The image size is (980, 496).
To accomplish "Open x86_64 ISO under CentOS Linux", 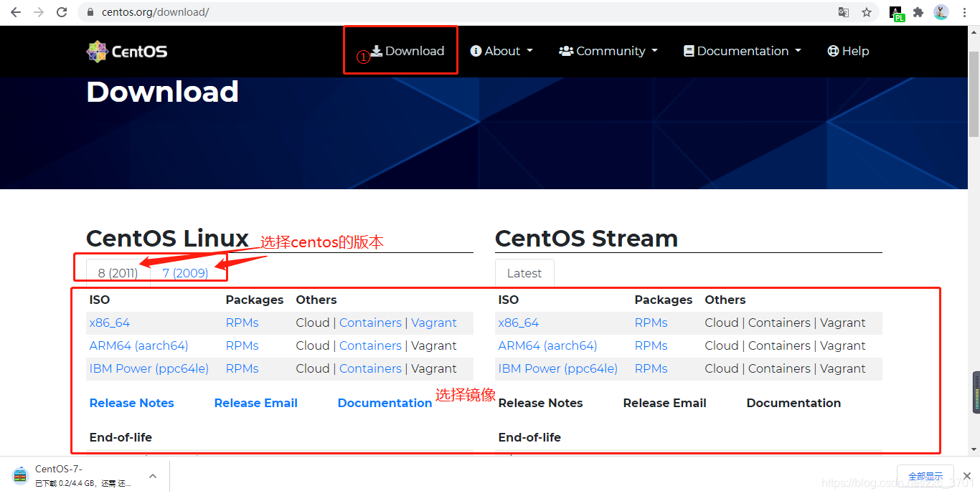I will [110, 323].
